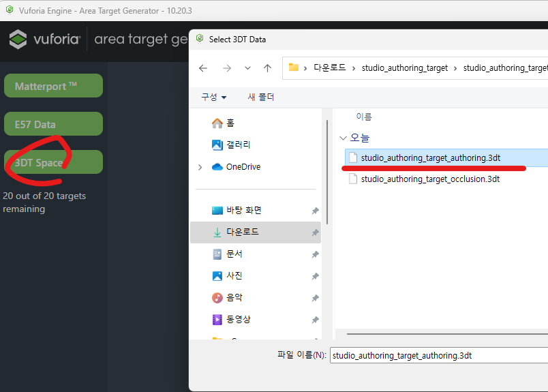Click the 새 폴더 button
This screenshot has height=392, width=548.
coord(261,97)
